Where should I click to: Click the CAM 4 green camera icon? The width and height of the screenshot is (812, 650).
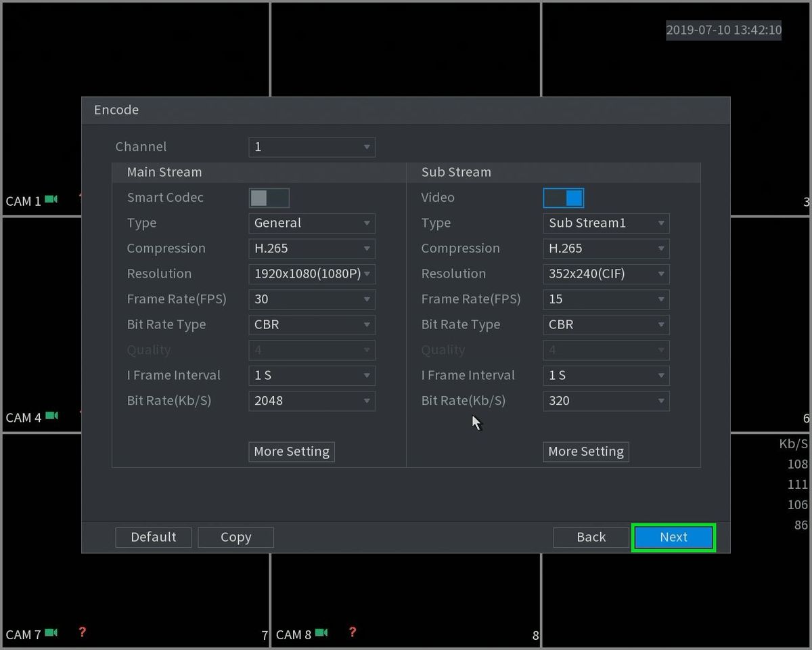51,416
